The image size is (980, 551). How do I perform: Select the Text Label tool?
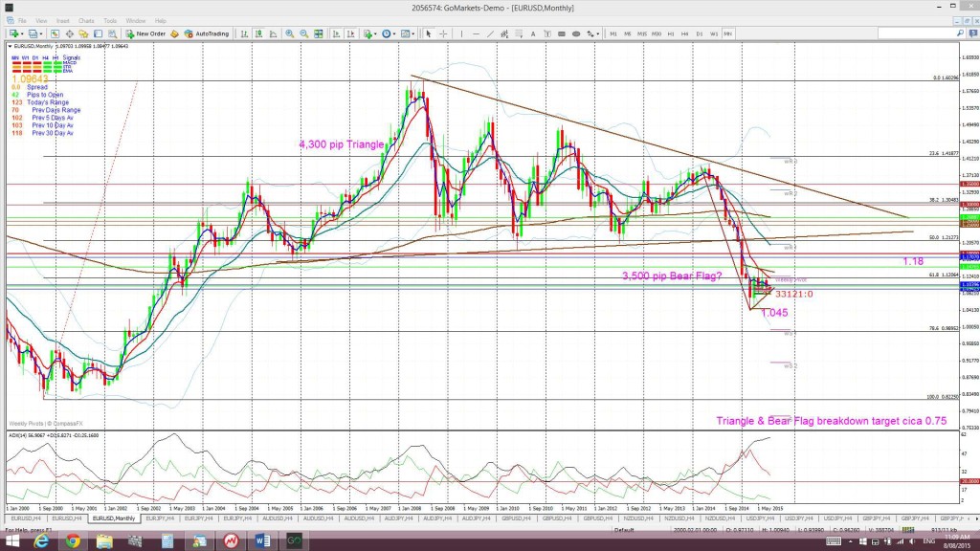547,33
